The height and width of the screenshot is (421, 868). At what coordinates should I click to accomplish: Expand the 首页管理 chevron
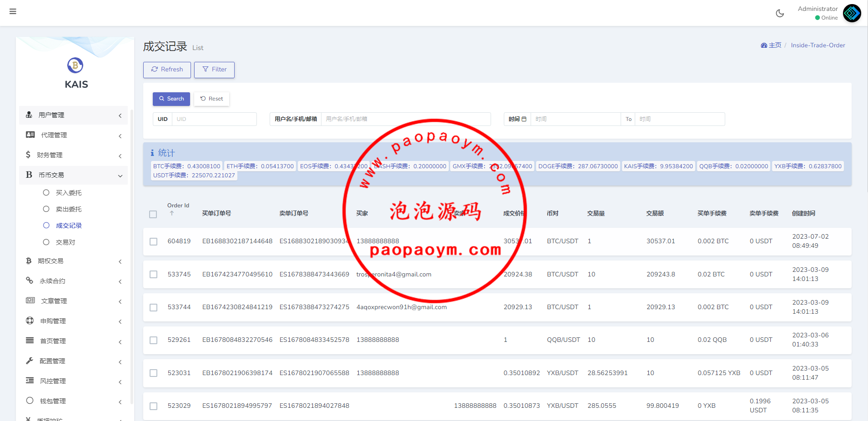click(x=120, y=341)
